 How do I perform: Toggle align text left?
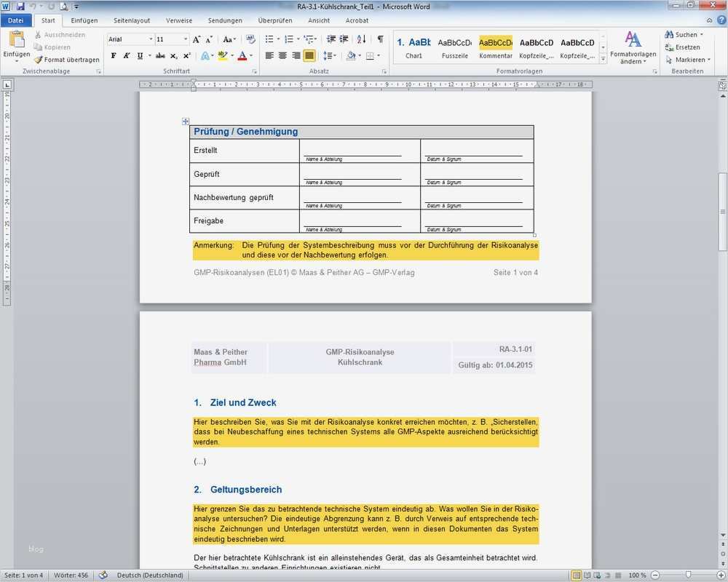click(x=269, y=56)
